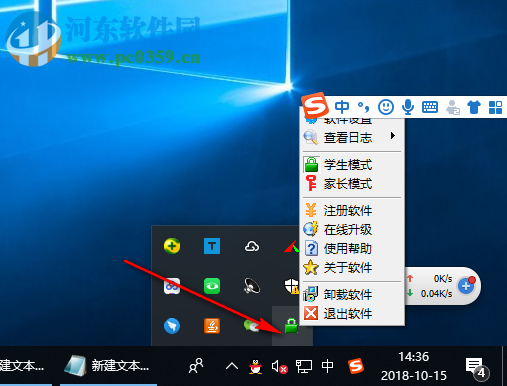
Task: Open the green eye tray icon
Action: click(x=212, y=286)
